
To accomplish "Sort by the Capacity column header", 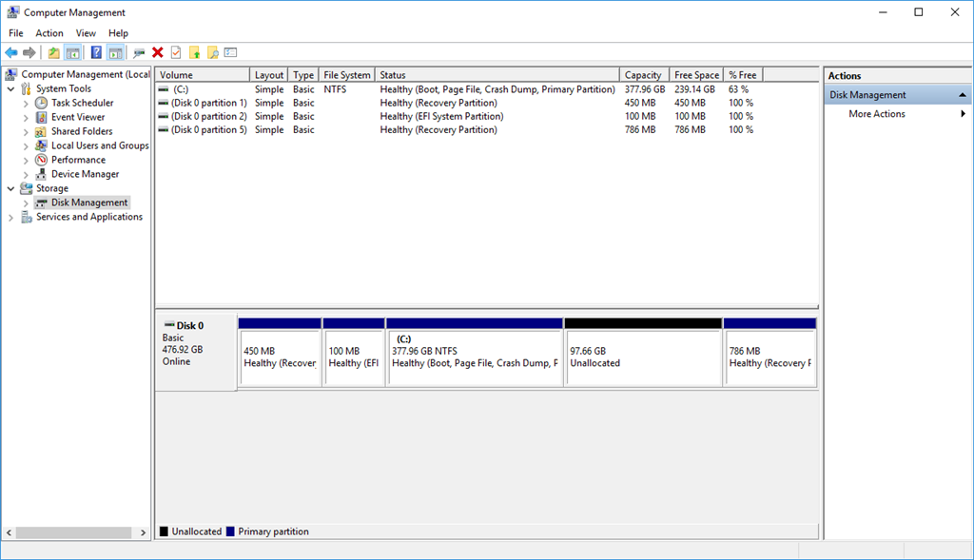I will 644,74.
